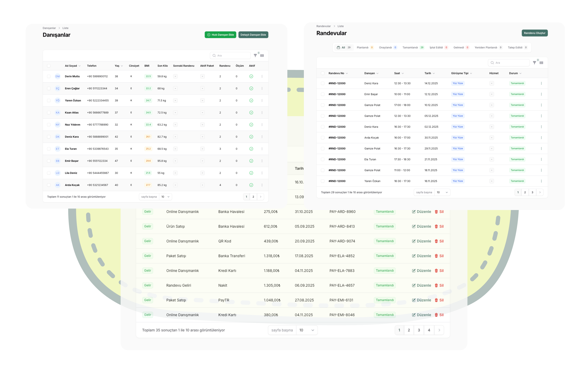Open three-dot menu for Derin Mutlu row
This screenshot has height=374, width=588.
pyautogui.click(x=262, y=76)
